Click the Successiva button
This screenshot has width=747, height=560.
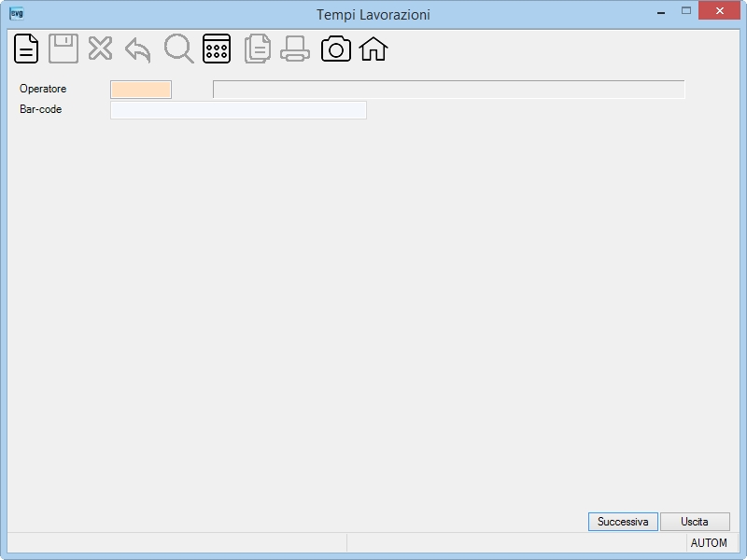(x=623, y=522)
